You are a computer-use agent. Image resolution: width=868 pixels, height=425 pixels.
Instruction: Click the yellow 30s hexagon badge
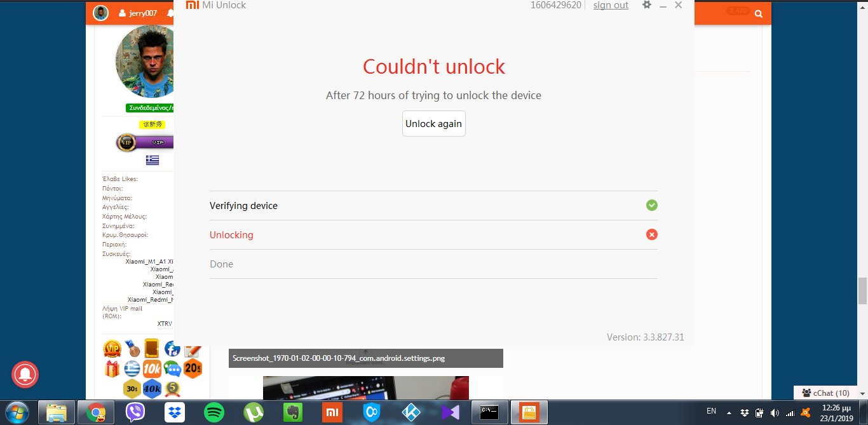132,389
